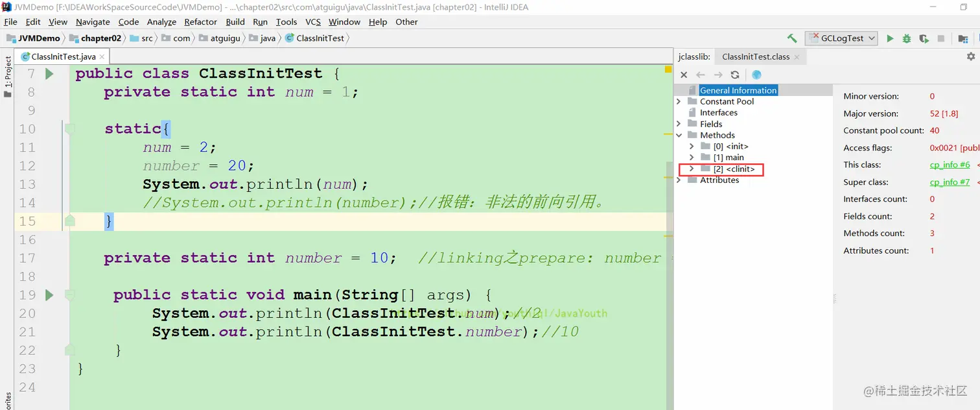Click the Build Project hammer icon
This screenshot has height=410, width=980.
[x=792, y=38]
